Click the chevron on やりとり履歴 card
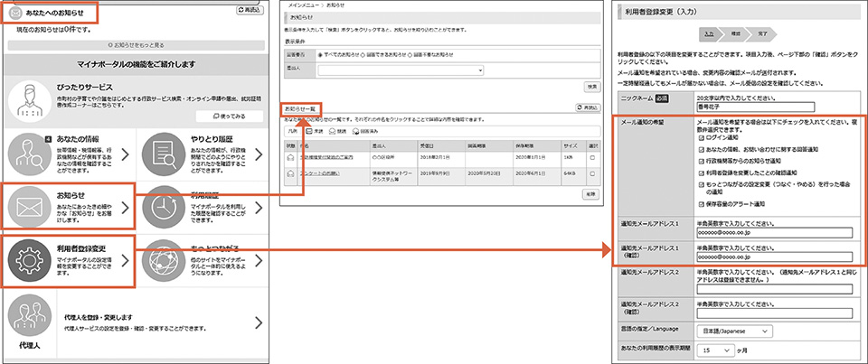 tap(258, 154)
